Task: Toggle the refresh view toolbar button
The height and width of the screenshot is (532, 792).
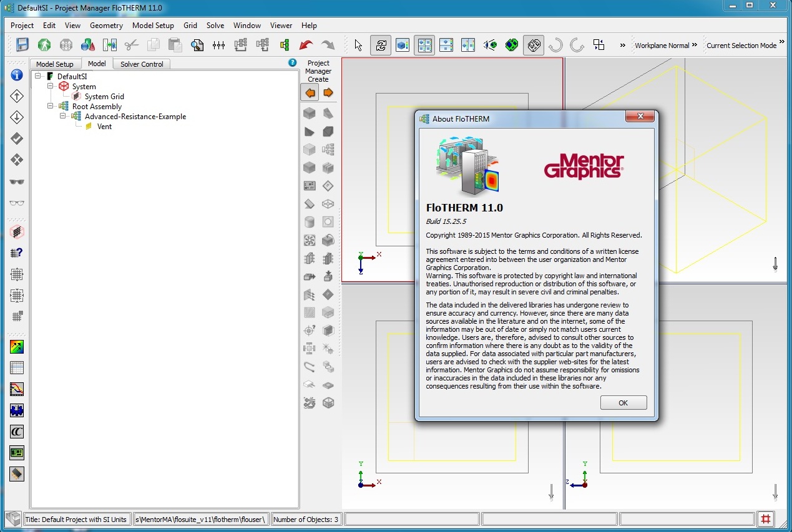Action: pos(381,45)
